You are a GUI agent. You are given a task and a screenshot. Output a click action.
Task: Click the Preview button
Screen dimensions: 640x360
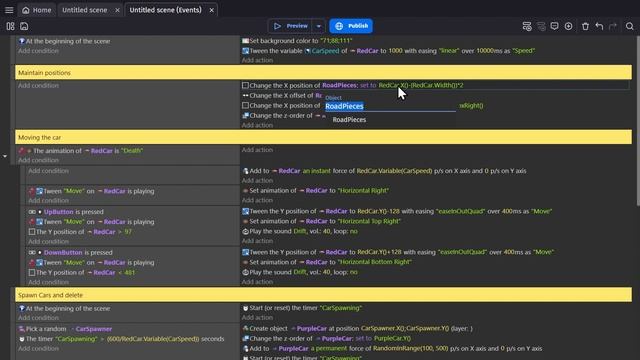click(291, 26)
